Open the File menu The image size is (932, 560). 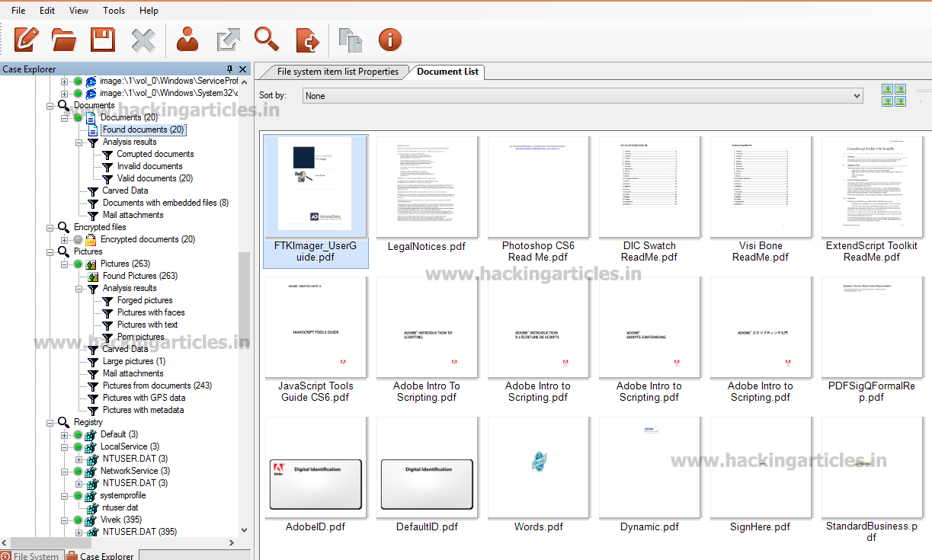point(18,11)
